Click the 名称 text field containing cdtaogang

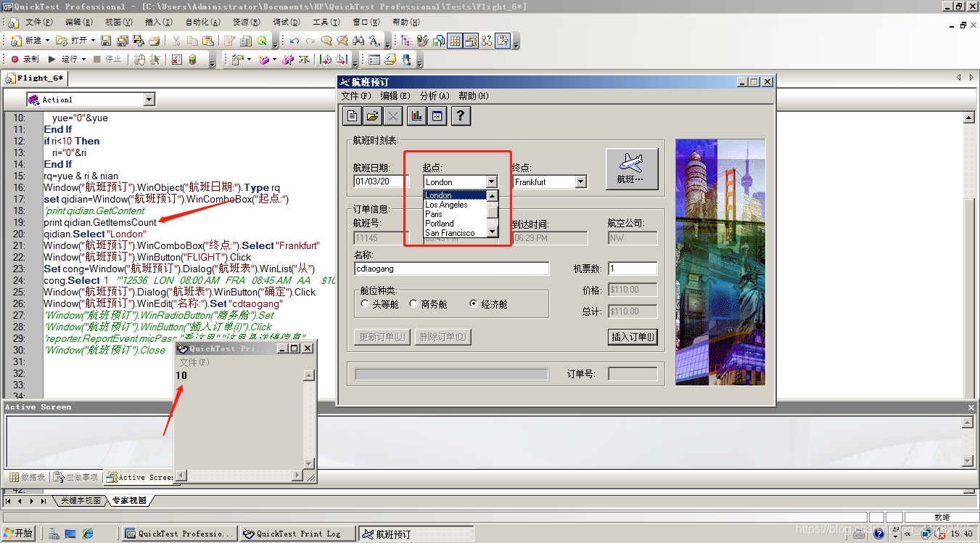(451, 269)
